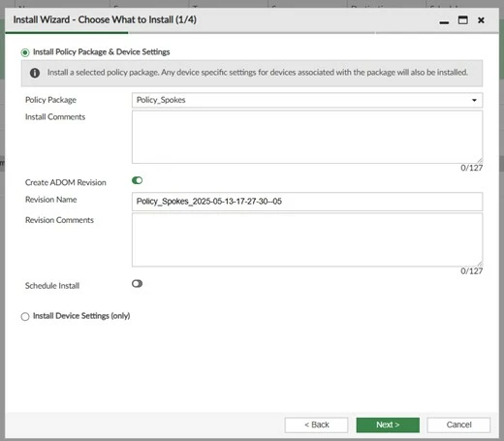Close the Install Wizard with the X icon
Screen dimensions: 504x441
point(481,20)
